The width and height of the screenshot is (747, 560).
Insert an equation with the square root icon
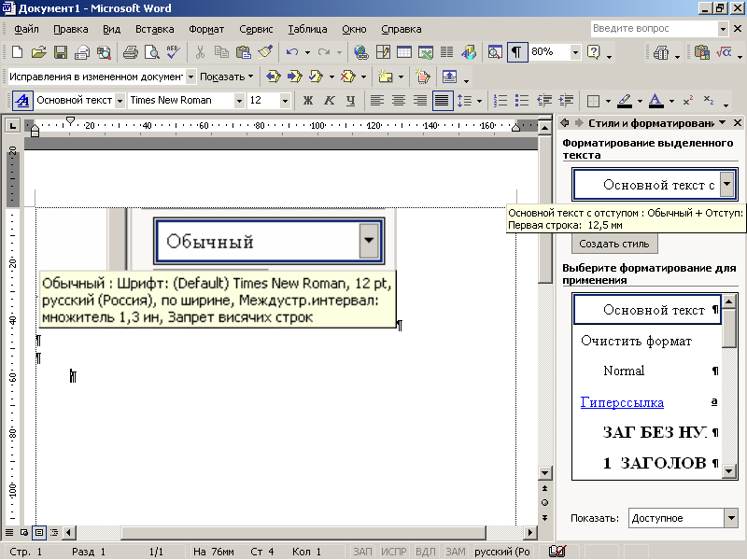tap(723, 52)
